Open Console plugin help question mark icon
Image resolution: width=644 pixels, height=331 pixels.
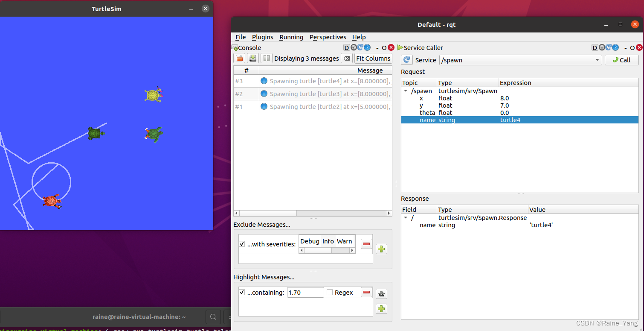367,47
